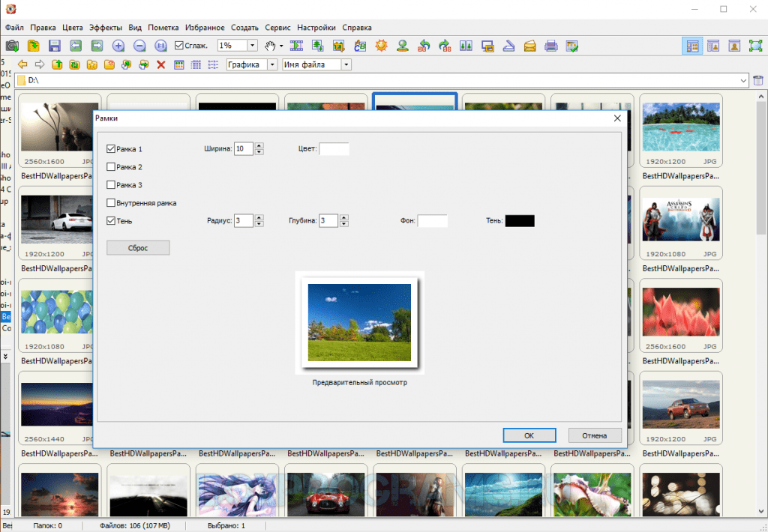The width and height of the screenshot is (768, 532).
Task: Switch to full screen view icon
Action: click(755, 46)
